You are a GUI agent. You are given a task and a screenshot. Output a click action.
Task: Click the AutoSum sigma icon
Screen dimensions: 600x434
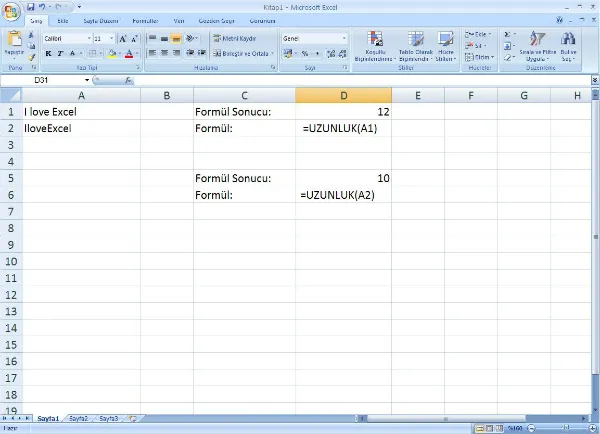(x=508, y=34)
